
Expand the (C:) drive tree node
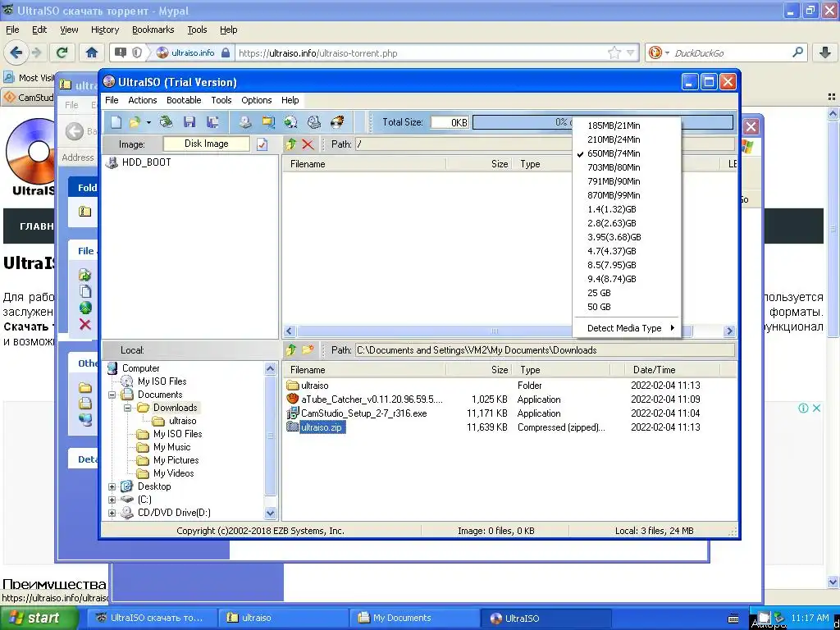pyautogui.click(x=112, y=500)
